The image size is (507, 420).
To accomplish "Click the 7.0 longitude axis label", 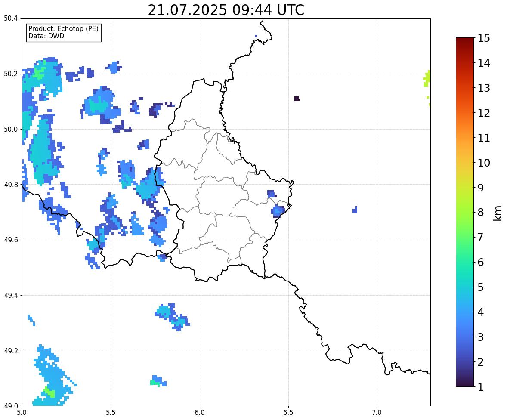I will [x=377, y=413].
